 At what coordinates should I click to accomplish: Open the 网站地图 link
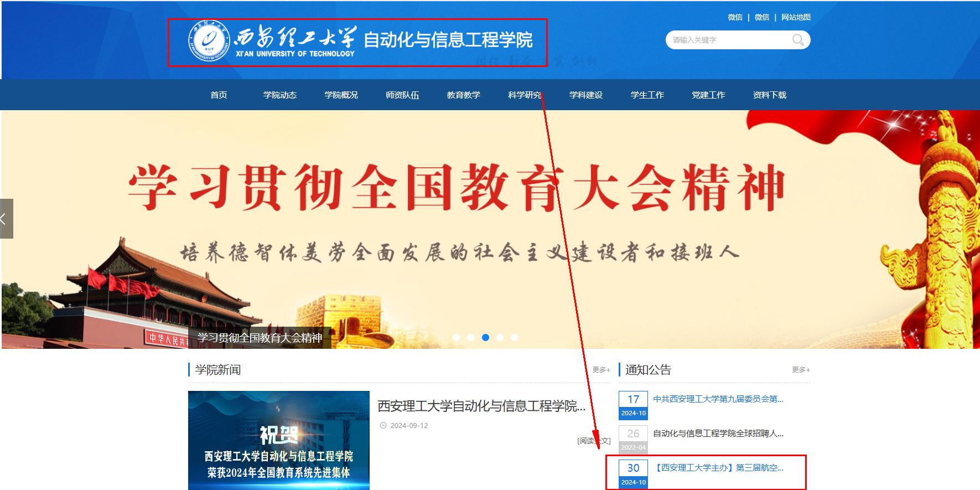[796, 17]
